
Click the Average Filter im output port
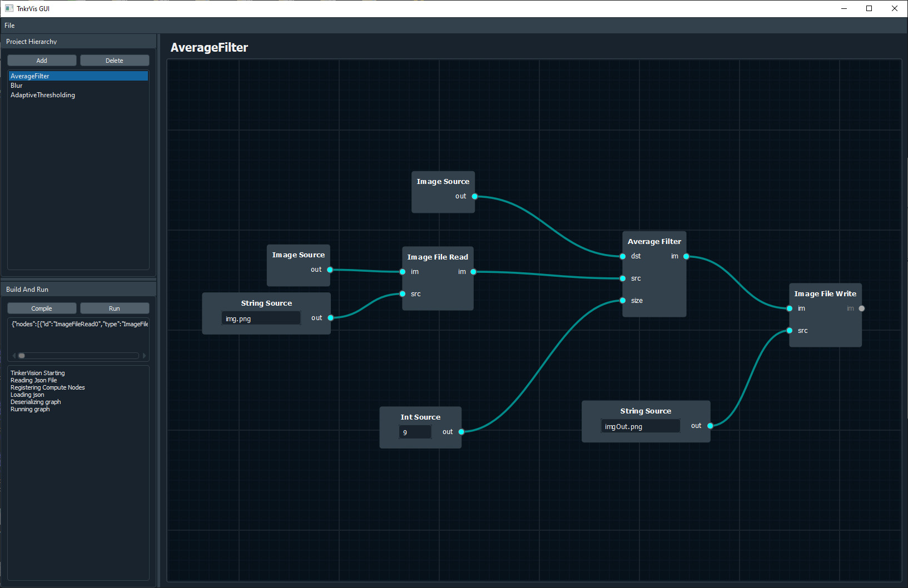point(686,256)
